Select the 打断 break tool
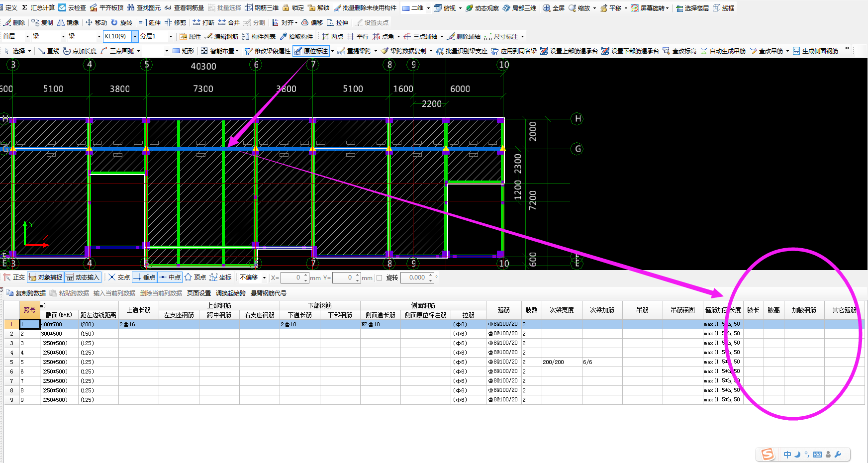 click(203, 22)
